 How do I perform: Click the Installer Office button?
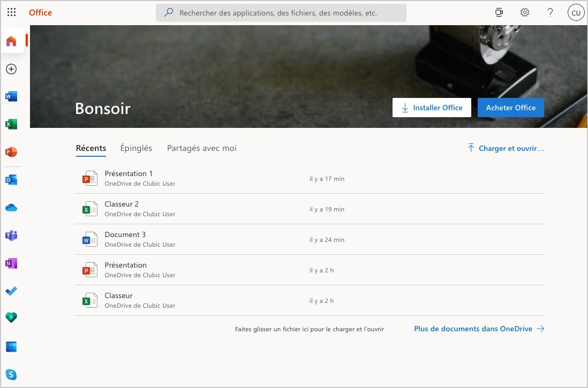tap(432, 108)
